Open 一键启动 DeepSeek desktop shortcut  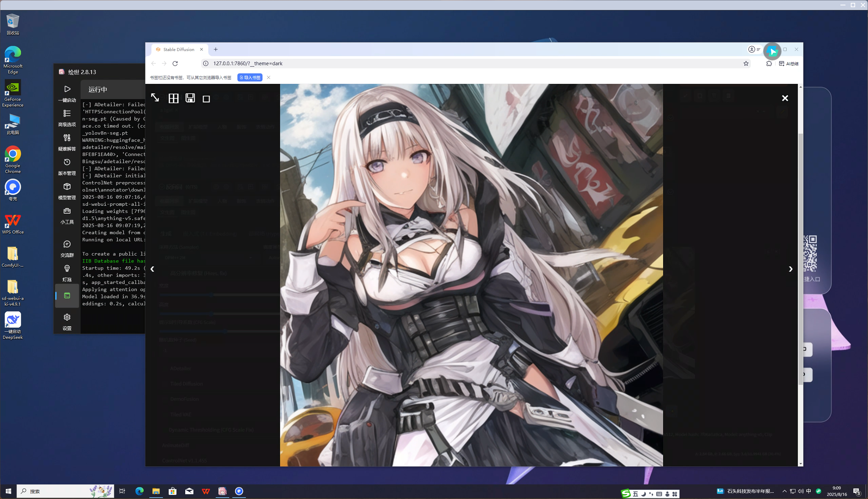point(13,325)
